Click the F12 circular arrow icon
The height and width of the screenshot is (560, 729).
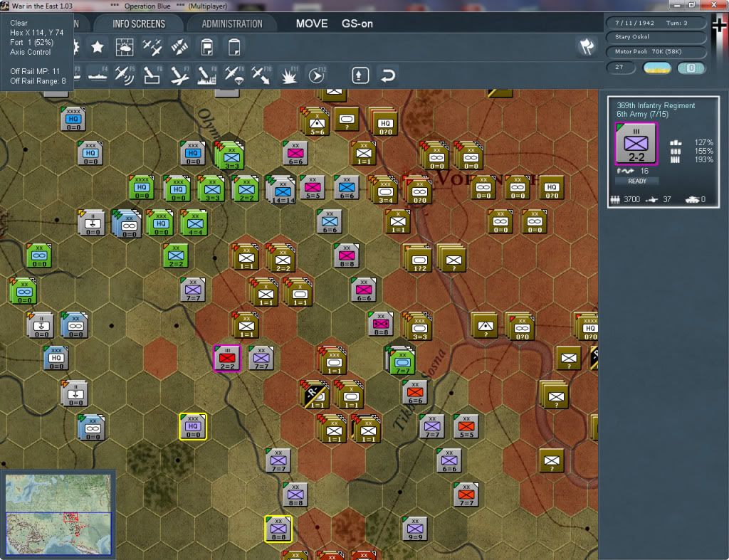click(317, 75)
